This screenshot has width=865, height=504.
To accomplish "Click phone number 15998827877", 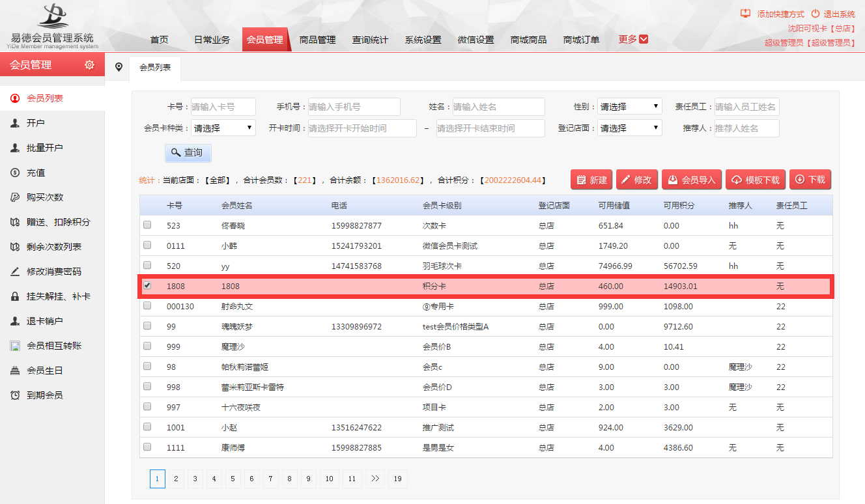I will (356, 226).
